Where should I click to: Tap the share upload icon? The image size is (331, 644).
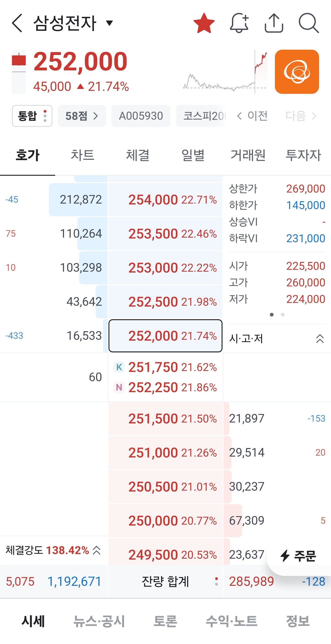click(274, 23)
